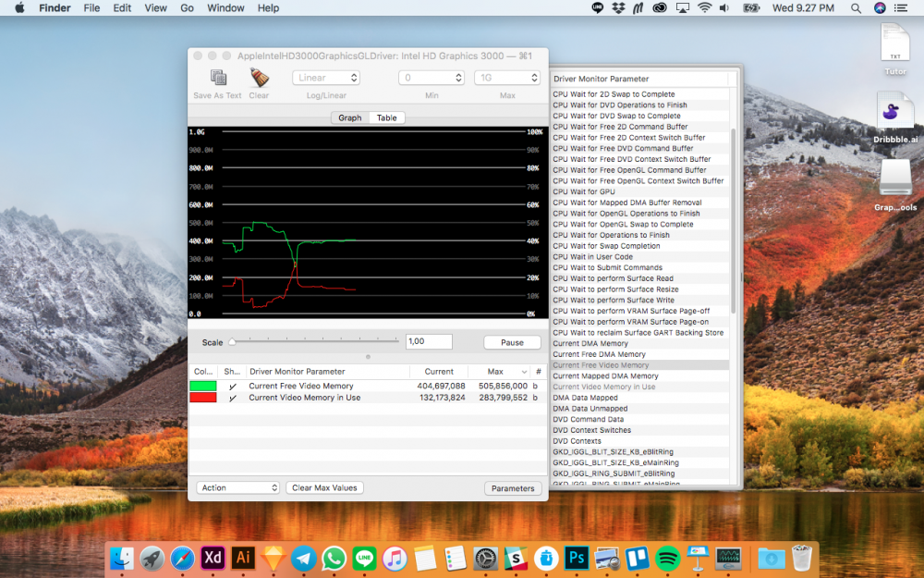Screen dimensions: 924x578
Task: Open Downloads folder in the dock
Action: pyautogui.click(x=772, y=558)
